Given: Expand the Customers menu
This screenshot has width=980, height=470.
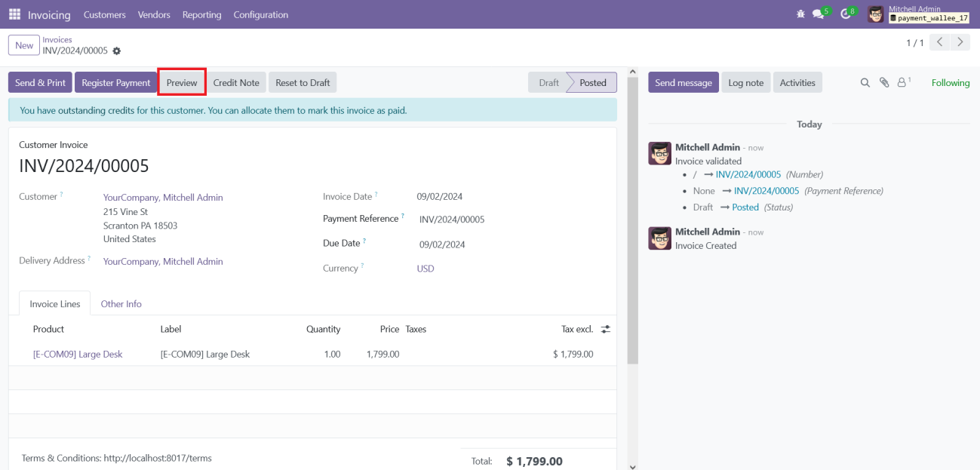Looking at the screenshot, I should click(x=104, y=14).
